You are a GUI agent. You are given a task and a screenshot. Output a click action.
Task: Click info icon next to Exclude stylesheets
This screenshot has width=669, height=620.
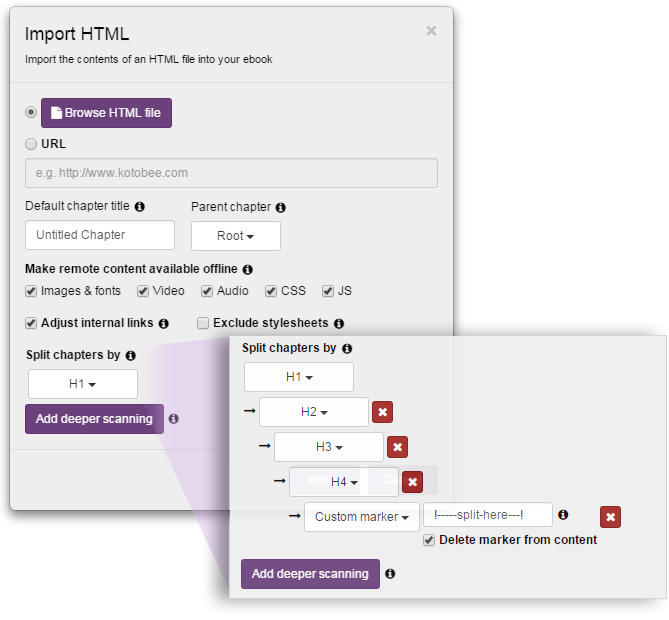pos(338,324)
